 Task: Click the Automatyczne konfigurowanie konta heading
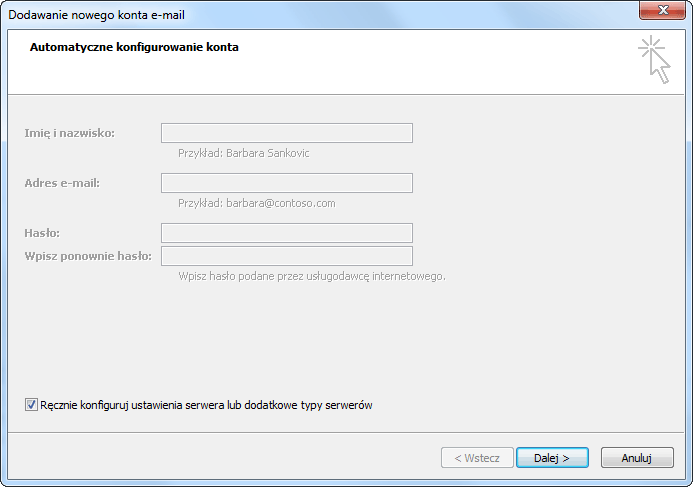[x=134, y=47]
